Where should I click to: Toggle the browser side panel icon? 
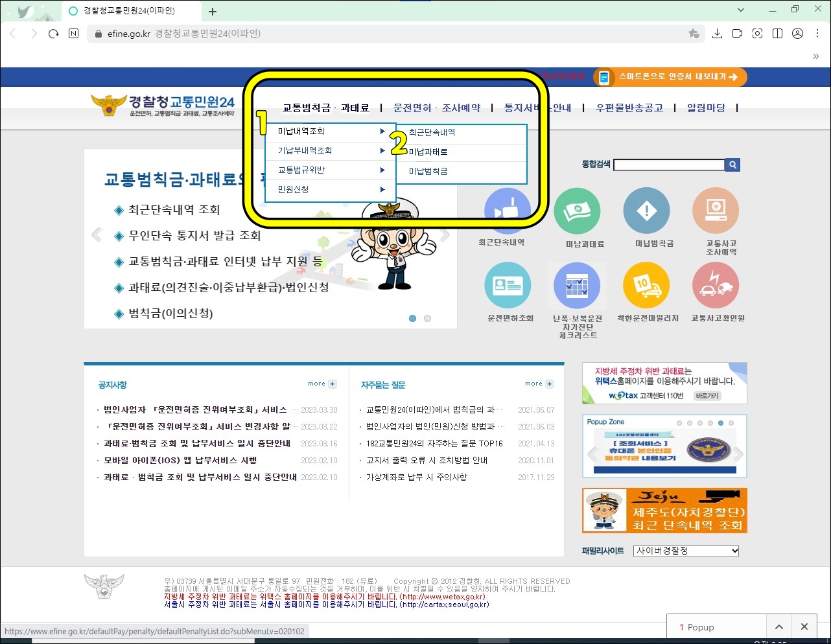[x=778, y=34]
